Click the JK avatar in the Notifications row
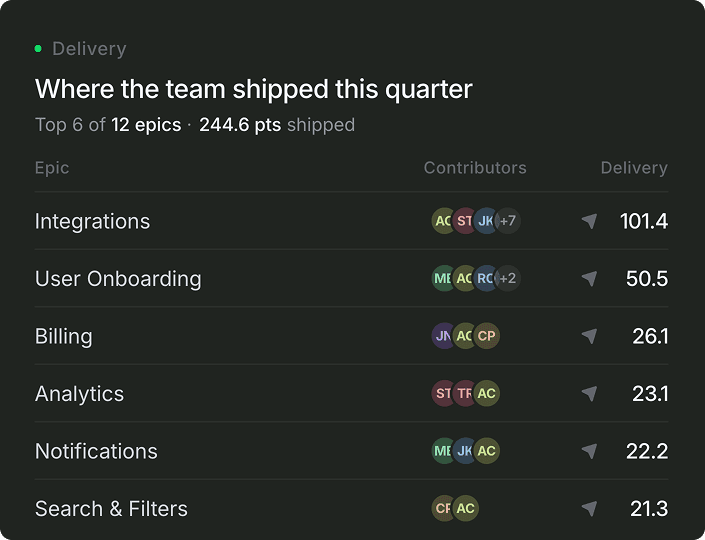This screenshot has height=540, width=705. pos(465,451)
